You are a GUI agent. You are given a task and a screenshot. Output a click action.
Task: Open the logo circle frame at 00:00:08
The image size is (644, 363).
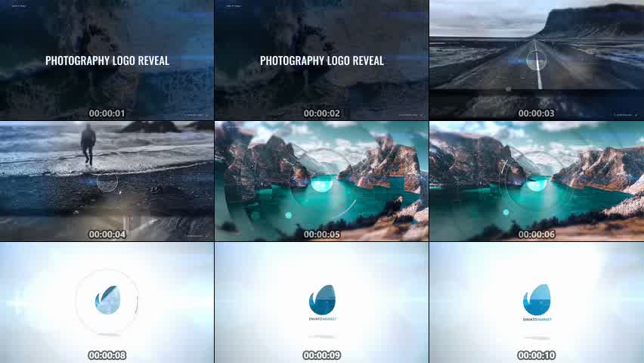(107, 302)
